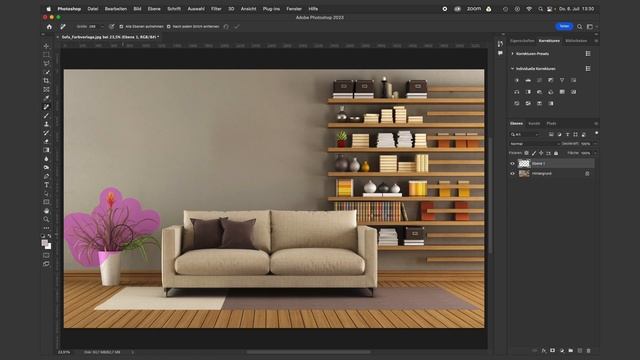Toggle layer filtering switch
Screen dimensions: 640x360
point(597,133)
